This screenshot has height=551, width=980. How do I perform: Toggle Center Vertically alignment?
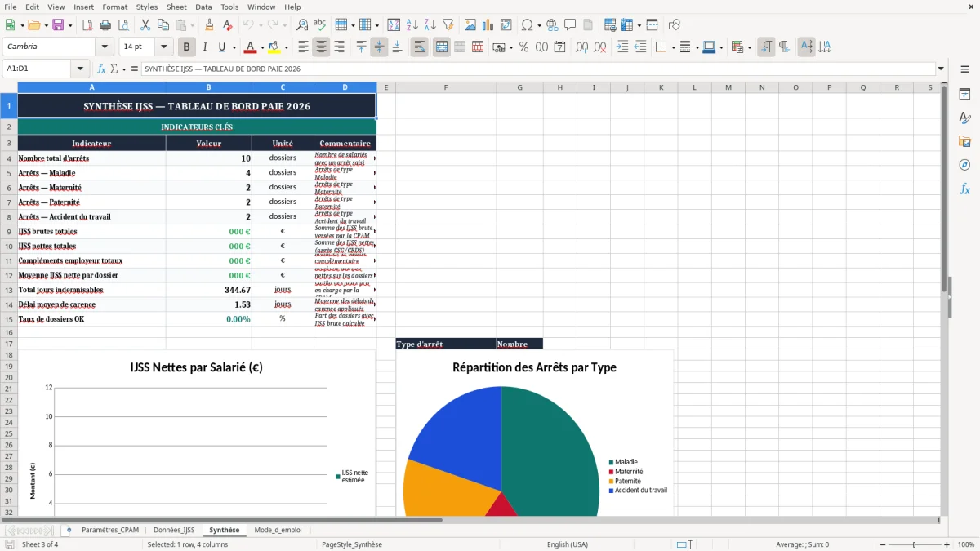click(379, 47)
